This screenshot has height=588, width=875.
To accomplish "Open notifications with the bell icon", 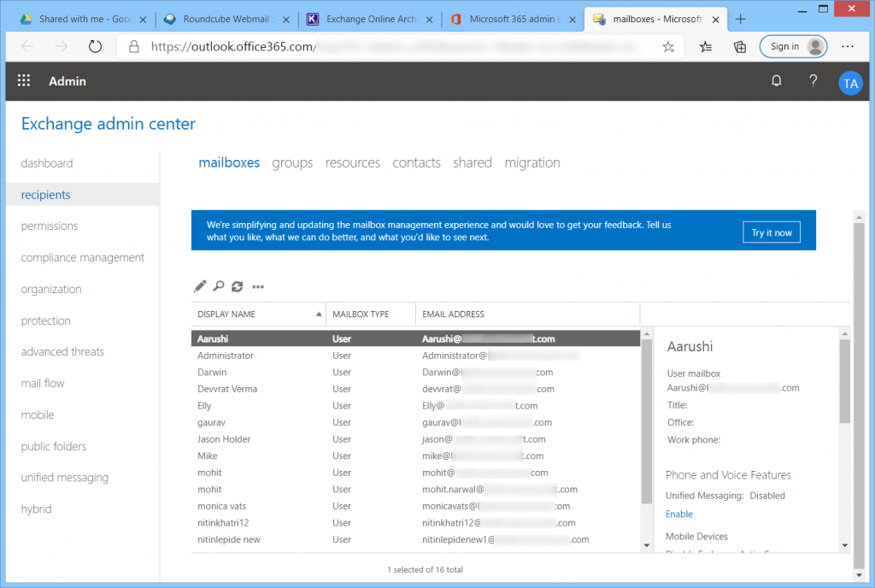I will tap(776, 80).
